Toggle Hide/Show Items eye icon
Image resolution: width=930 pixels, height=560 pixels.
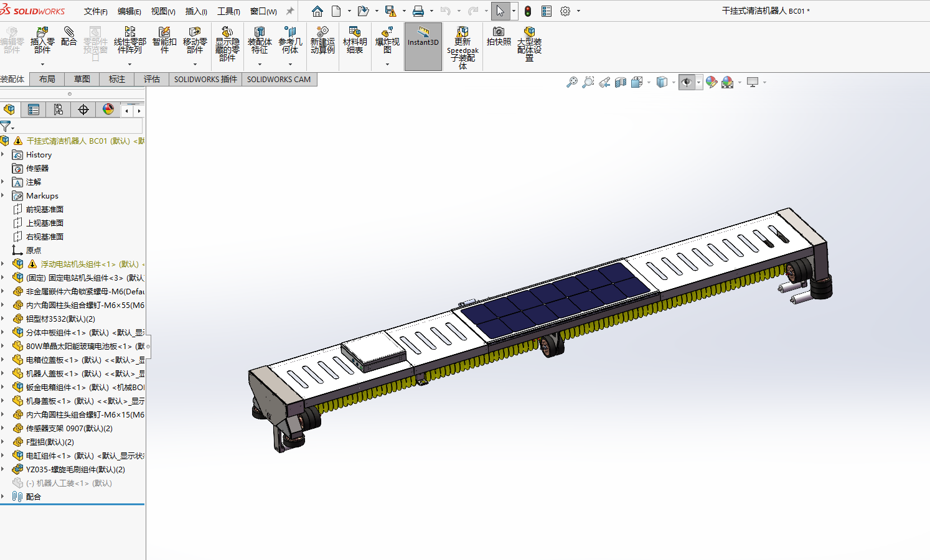point(687,82)
